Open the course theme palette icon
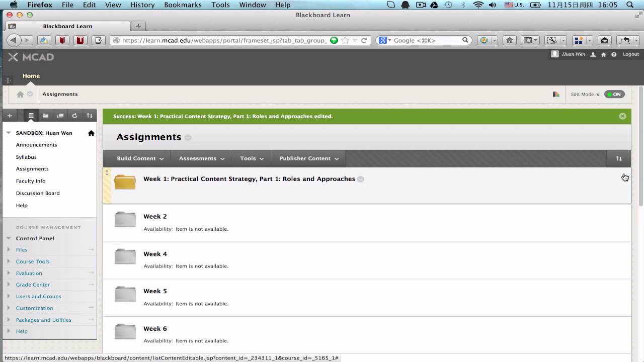This screenshot has width=644, height=362. pyautogui.click(x=556, y=94)
